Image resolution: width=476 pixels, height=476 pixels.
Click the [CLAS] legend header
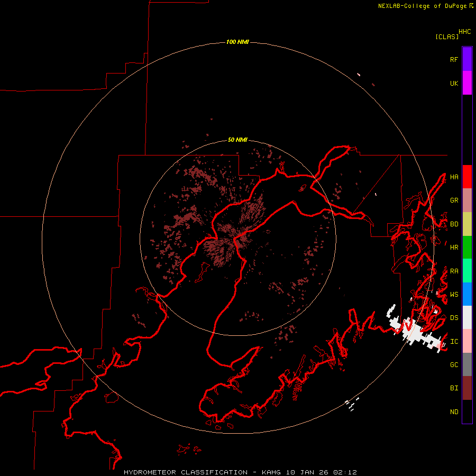(447, 36)
